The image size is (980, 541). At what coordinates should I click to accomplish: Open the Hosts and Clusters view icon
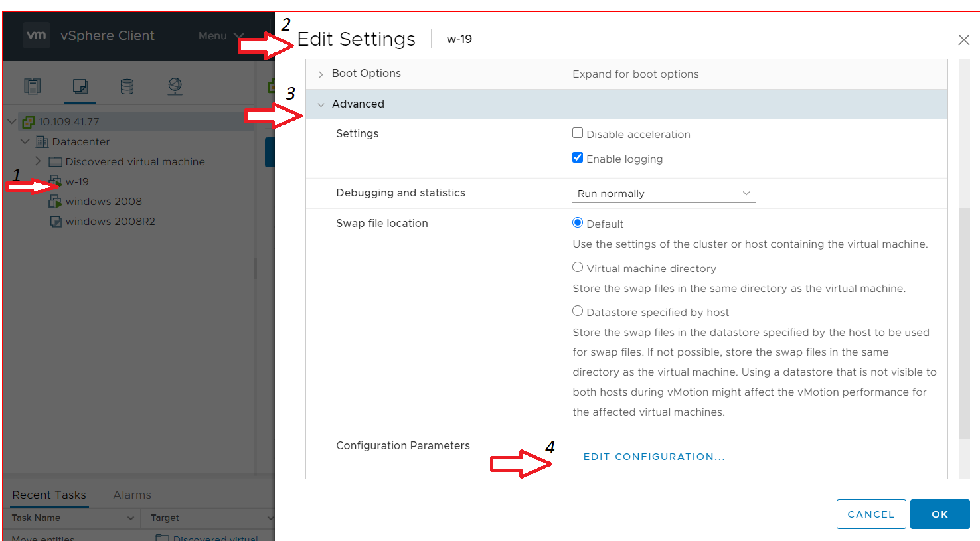[x=32, y=86]
